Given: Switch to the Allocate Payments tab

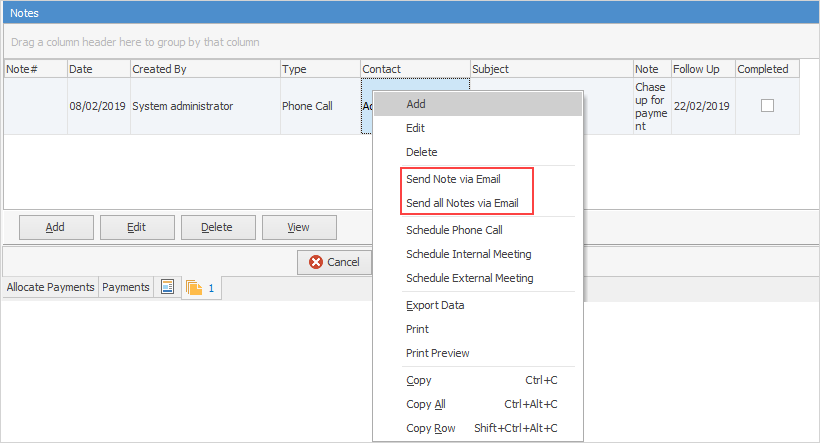Looking at the screenshot, I should point(51,287).
